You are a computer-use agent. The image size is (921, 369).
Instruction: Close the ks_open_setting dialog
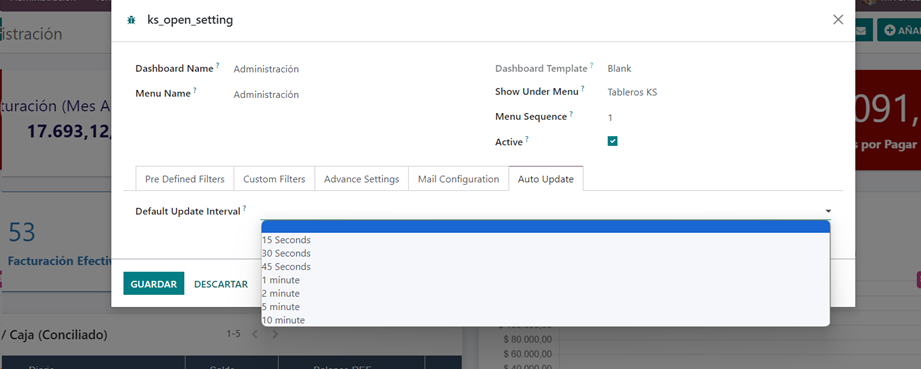click(x=838, y=19)
